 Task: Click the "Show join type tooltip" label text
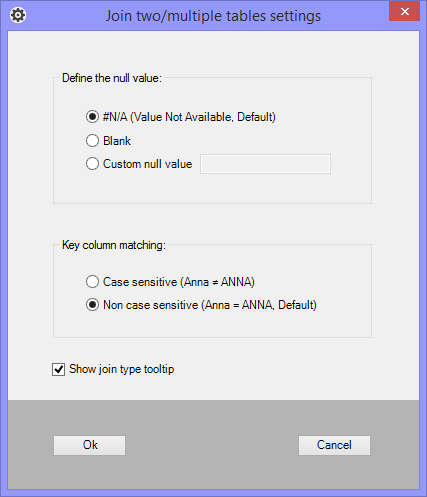point(122,369)
